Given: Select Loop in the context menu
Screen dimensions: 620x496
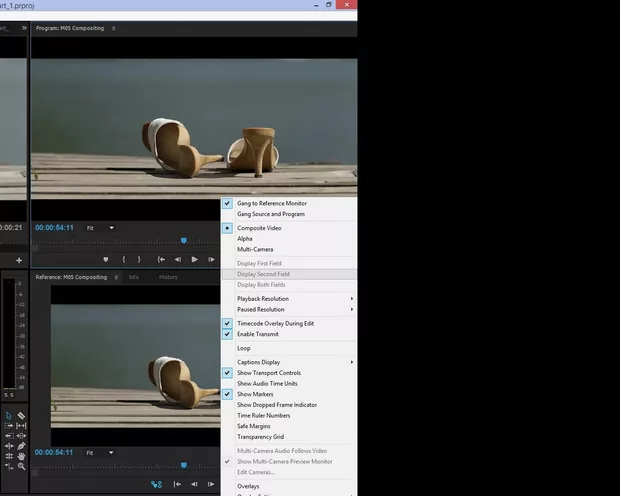Looking at the screenshot, I should (x=244, y=348).
